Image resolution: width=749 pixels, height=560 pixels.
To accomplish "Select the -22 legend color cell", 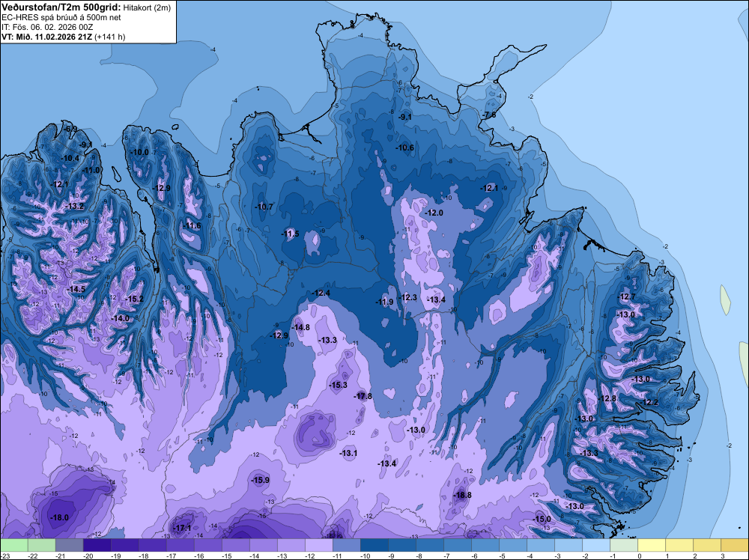I will tap(42, 545).
